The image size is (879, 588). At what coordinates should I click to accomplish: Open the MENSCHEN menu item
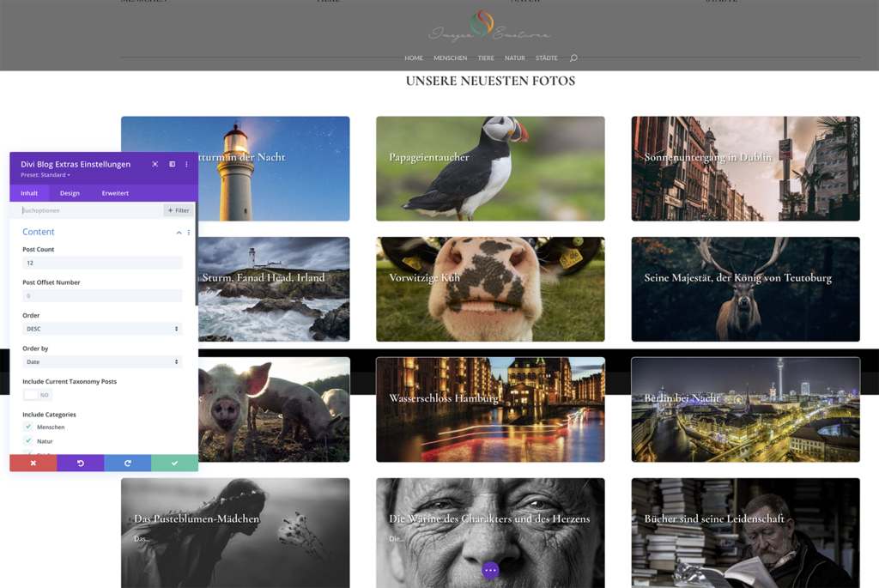(450, 58)
